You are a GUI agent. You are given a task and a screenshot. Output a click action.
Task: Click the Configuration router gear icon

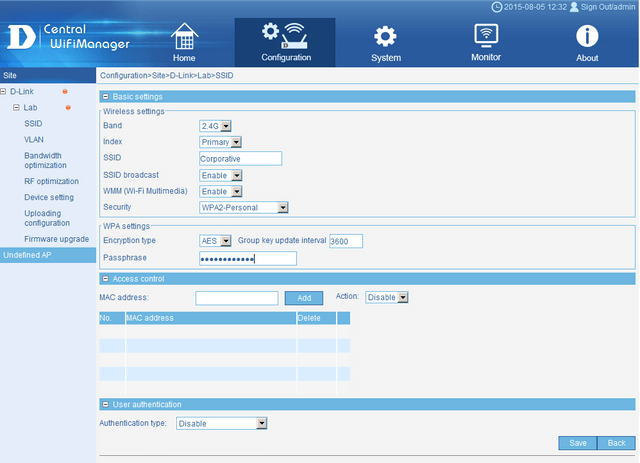(285, 35)
